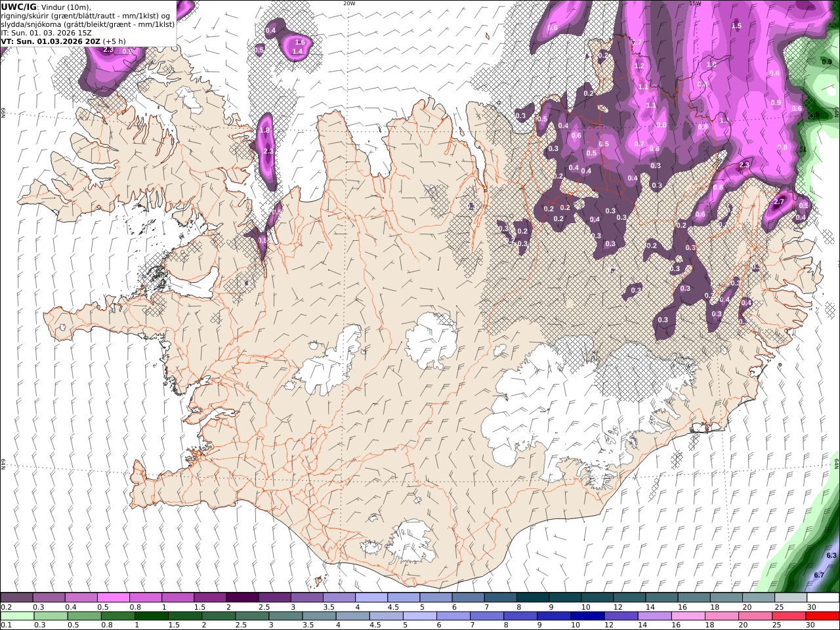The width and height of the screenshot is (840, 630).
Task: Click the 20W longitude label
Action: (x=349, y=3)
